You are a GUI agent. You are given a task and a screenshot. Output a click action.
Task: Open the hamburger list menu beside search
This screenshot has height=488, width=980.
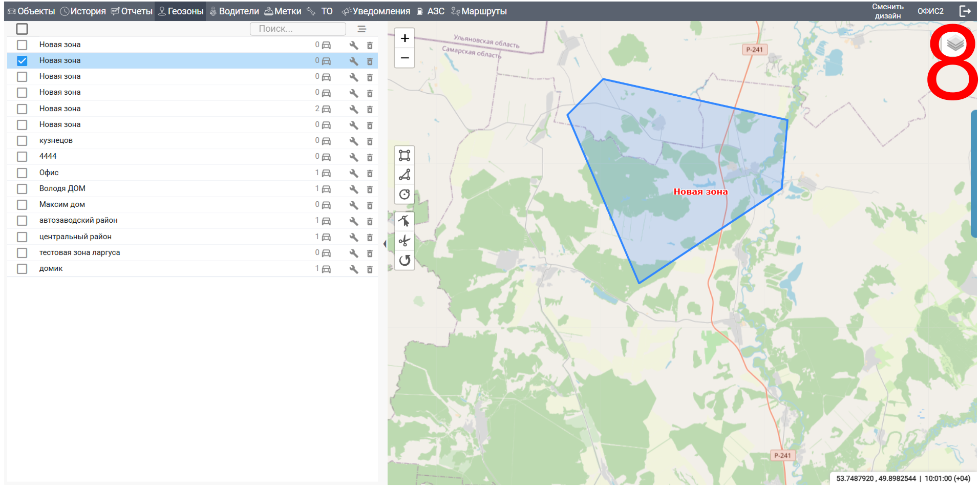[x=361, y=29]
